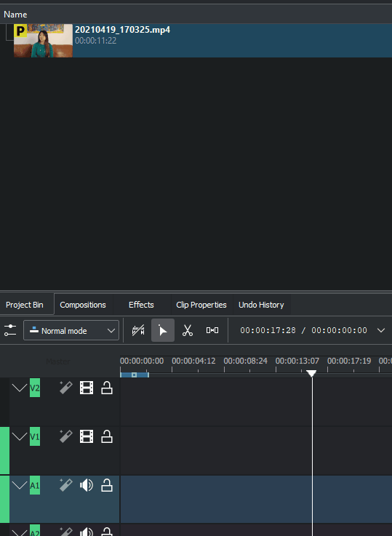Switch to the Effects tab
Screen dimensions: 392x536
click(x=141, y=305)
